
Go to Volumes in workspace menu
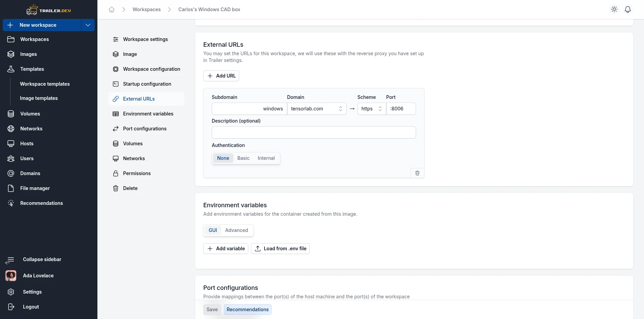point(146,144)
